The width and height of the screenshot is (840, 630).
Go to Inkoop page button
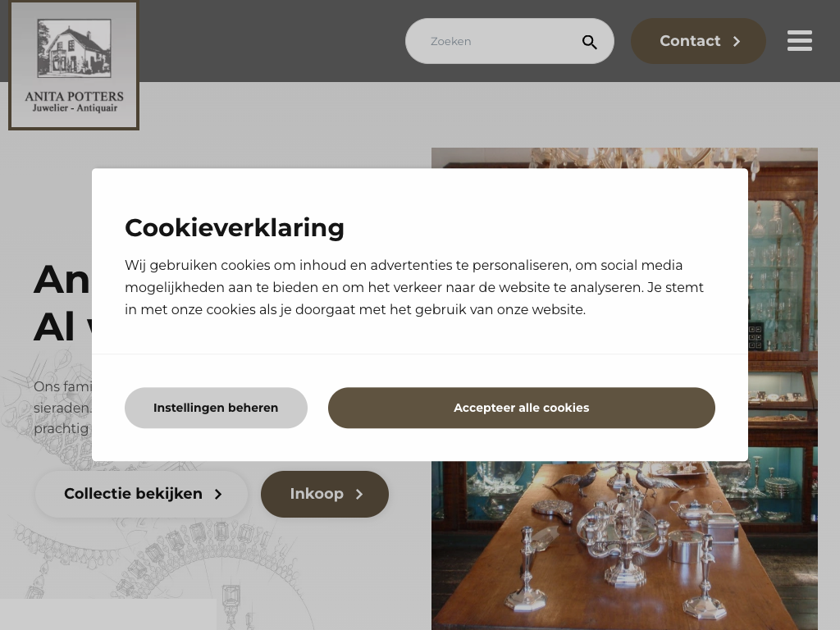(x=325, y=494)
